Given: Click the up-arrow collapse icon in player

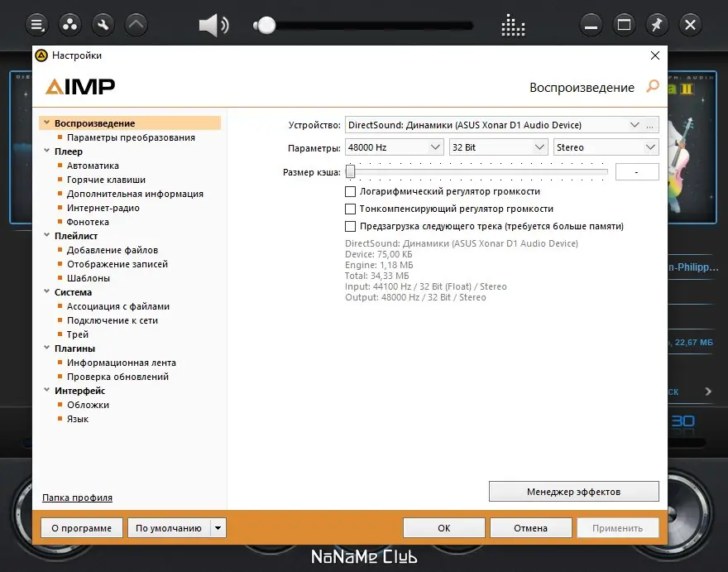Looking at the screenshot, I should [x=136, y=25].
